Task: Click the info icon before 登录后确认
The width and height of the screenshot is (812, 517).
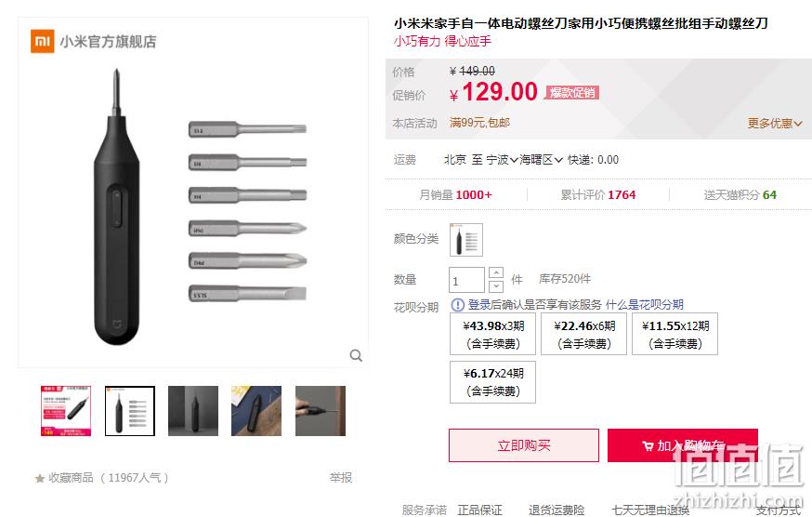Action: 458,305
